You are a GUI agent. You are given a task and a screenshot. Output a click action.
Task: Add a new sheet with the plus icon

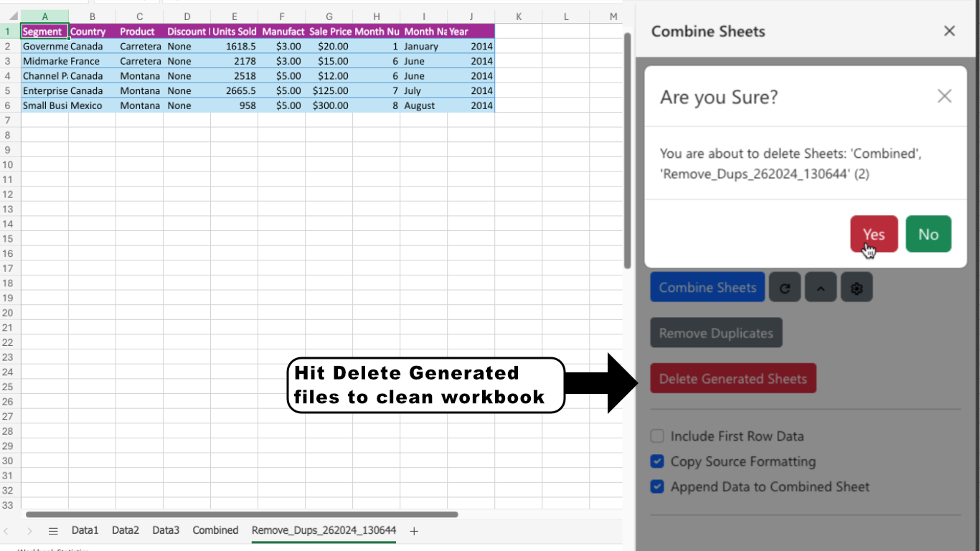pos(414,531)
